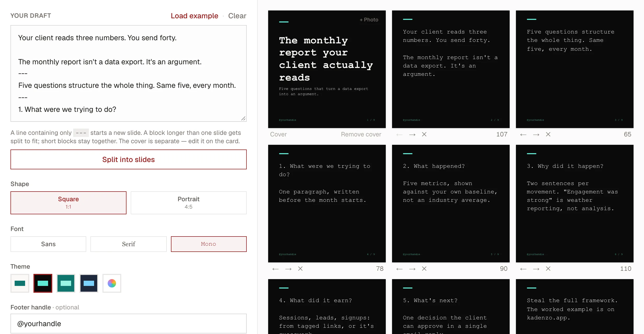
Task: Move the 'Your client reads three' slide left
Action: tap(399, 135)
